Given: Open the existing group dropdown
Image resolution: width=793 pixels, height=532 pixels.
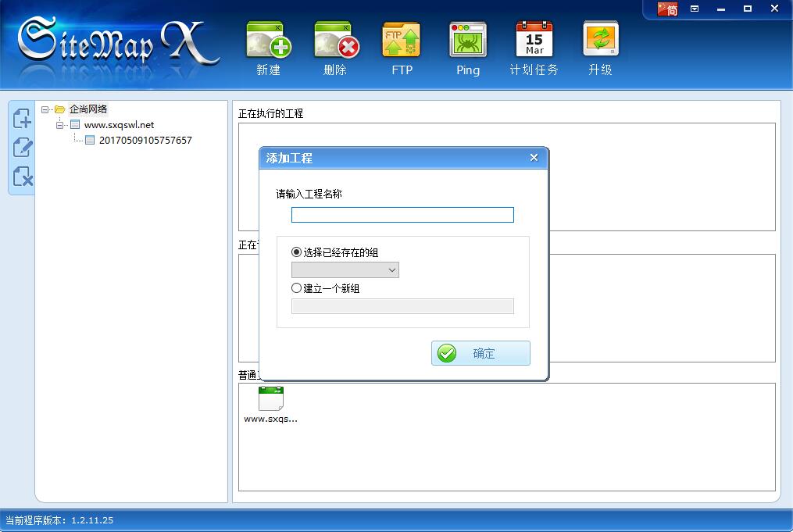Looking at the screenshot, I should pos(345,270).
